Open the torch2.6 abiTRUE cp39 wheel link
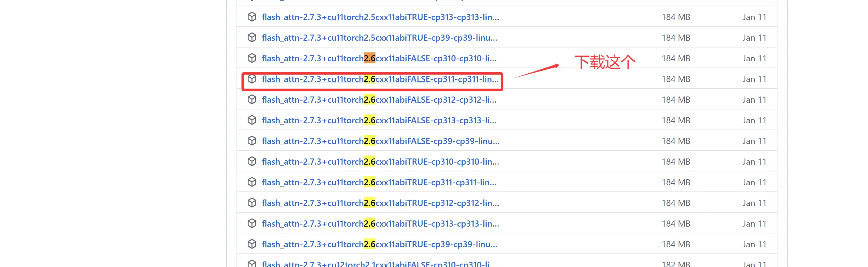 pos(379,244)
